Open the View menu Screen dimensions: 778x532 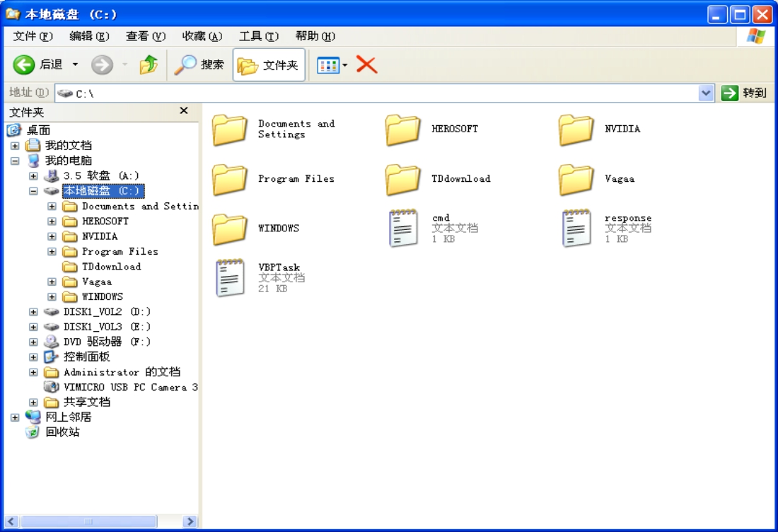tap(145, 36)
